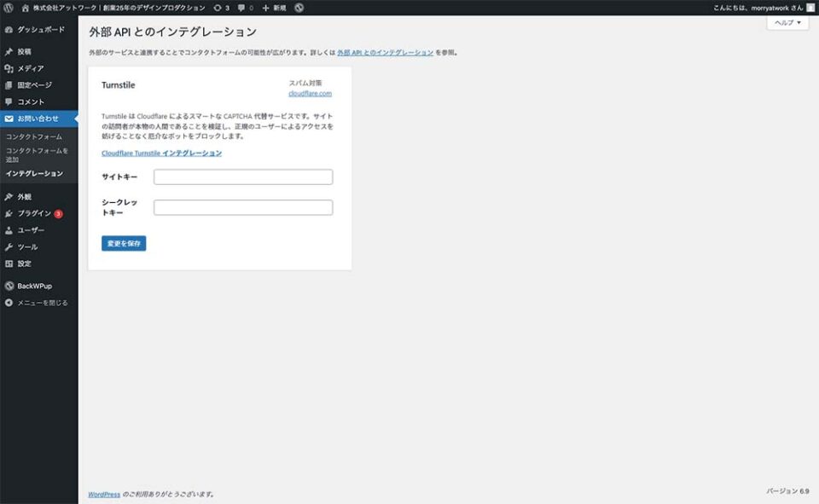Open the site name menu in admin bar
819x504 pixels.
(118, 8)
